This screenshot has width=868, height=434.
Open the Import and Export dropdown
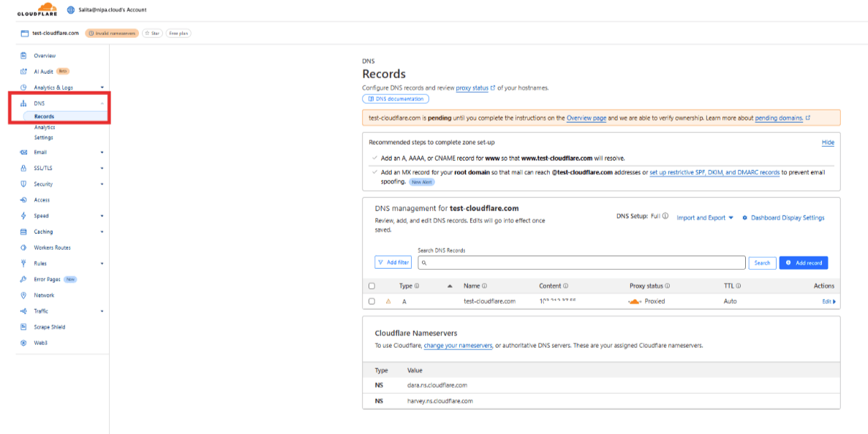click(705, 218)
